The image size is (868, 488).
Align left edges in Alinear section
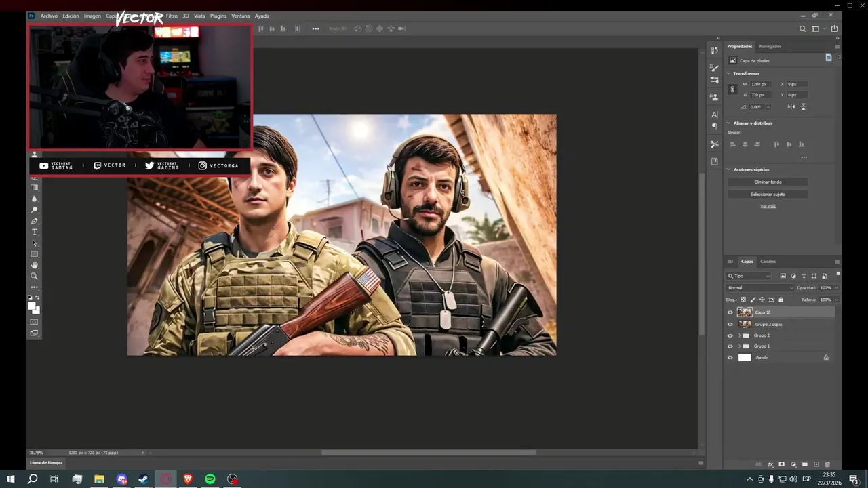click(732, 144)
